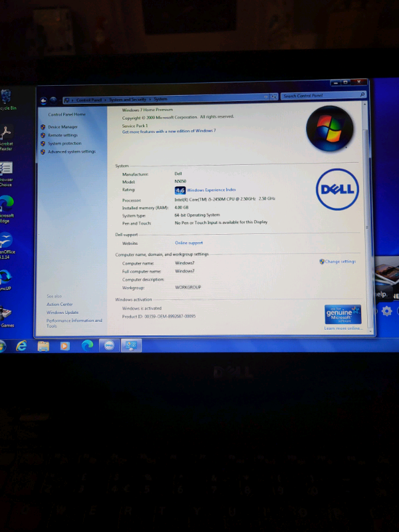The height and width of the screenshot is (532, 399).
Task: Click Control Panel in the address breadcrumb
Action: coord(89,100)
